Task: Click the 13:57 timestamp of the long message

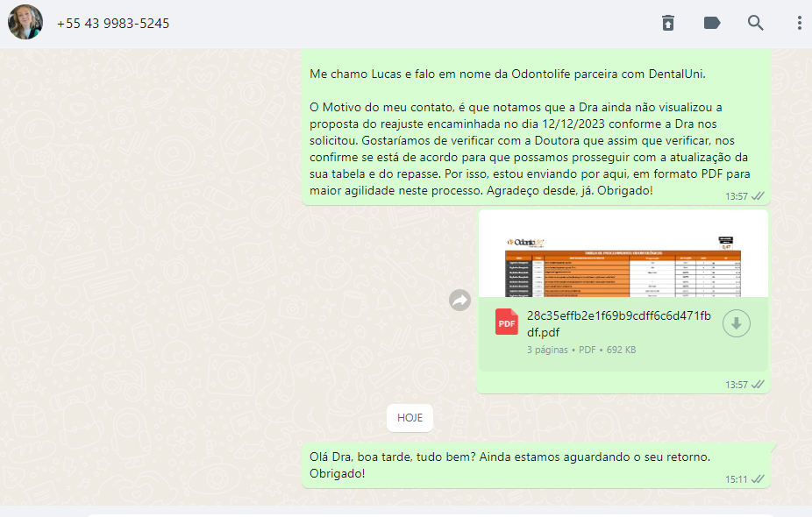Action: 736,196
